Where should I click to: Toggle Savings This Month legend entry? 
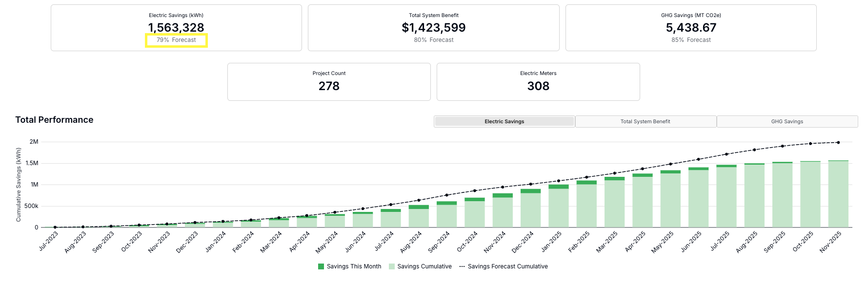(x=354, y=266)
